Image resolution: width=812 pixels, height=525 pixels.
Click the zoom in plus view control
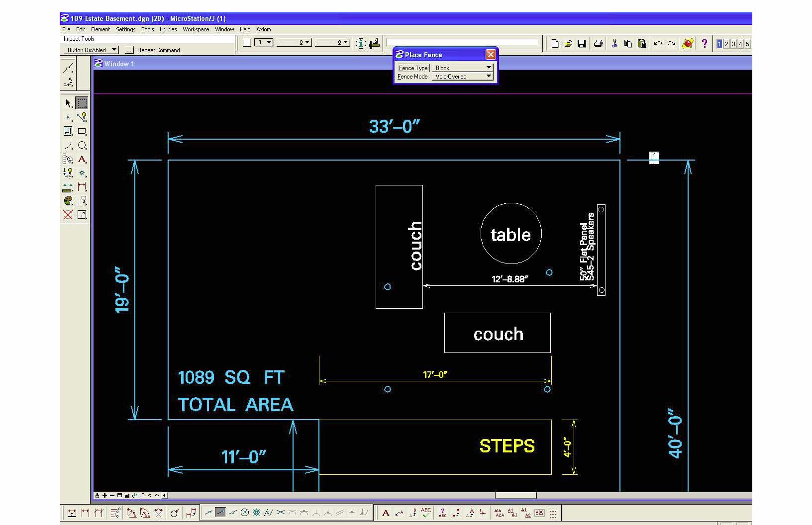104,495
